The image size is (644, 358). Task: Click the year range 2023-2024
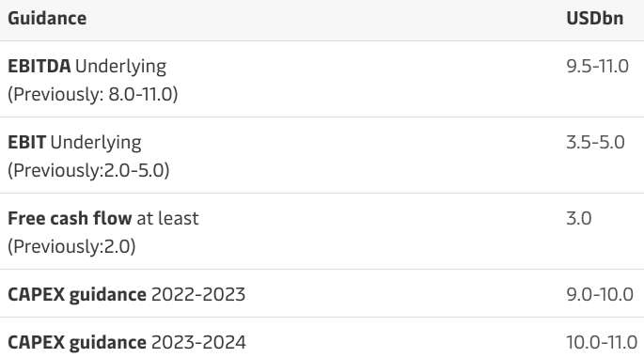pyautogui.click(x=198, y=342)
